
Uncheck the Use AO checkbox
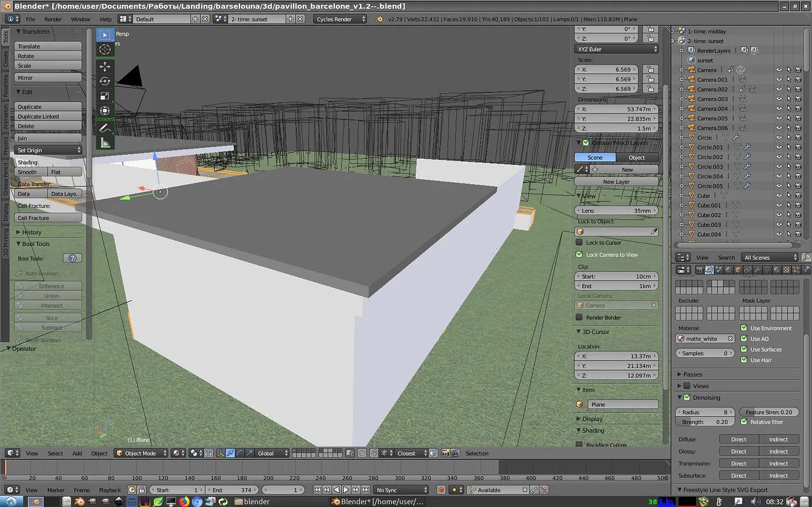pos(744,339)
